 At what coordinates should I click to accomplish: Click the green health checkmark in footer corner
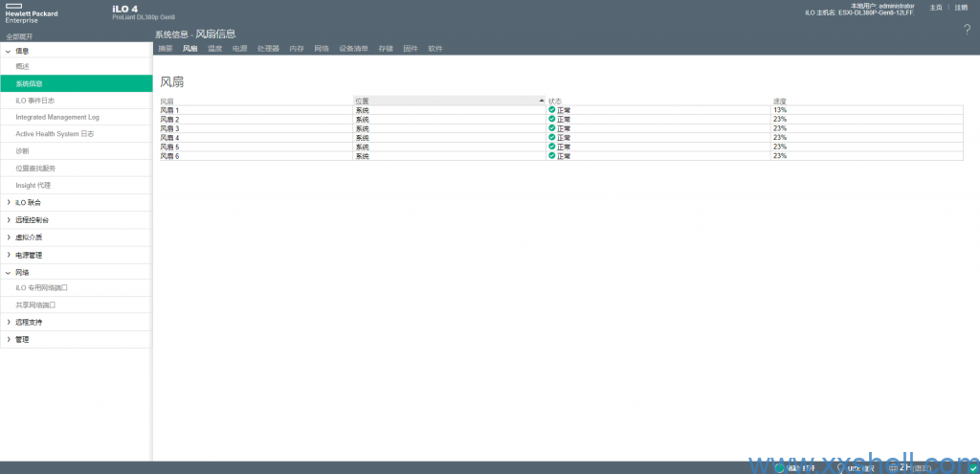972,468
